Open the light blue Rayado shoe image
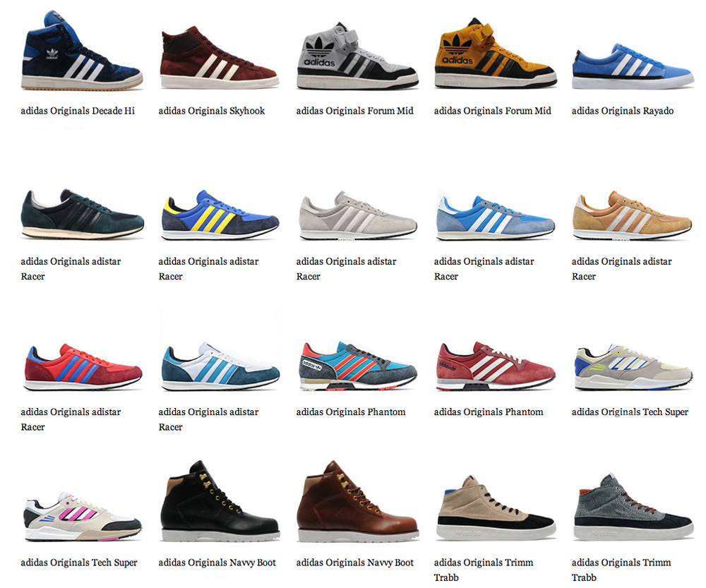Screen dimensions: 706x588 (633, 66)
